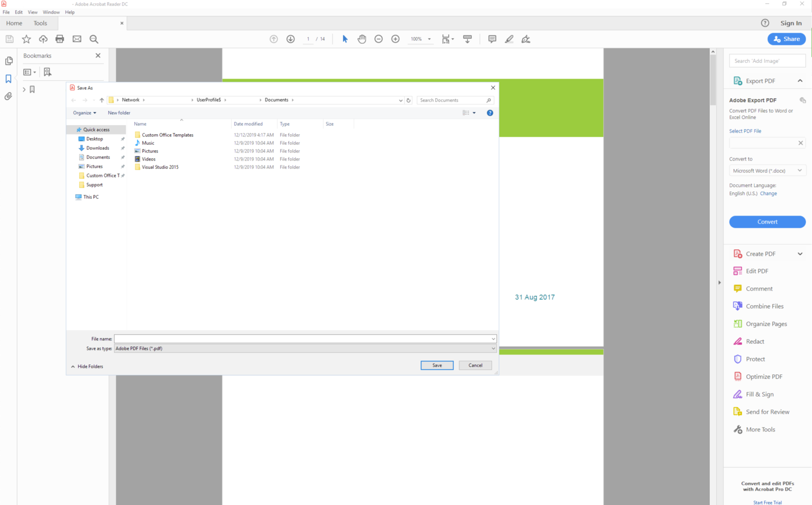Screen dimensions: 812x505
Task: Switch to the Home tab
Action: 14,23
